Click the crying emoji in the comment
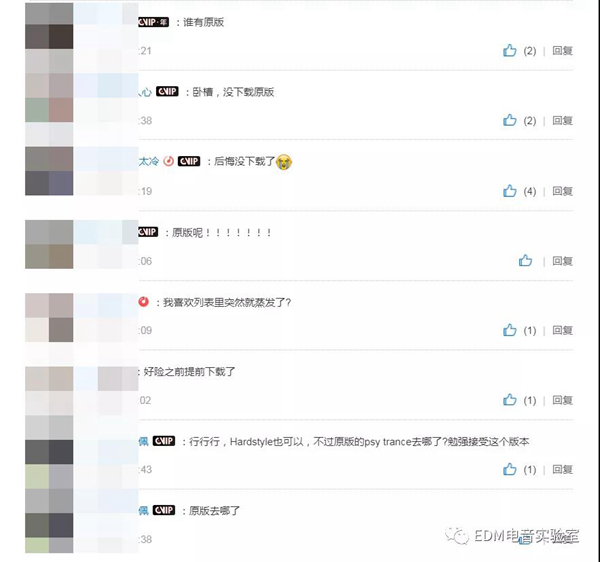 pos(284,162)
